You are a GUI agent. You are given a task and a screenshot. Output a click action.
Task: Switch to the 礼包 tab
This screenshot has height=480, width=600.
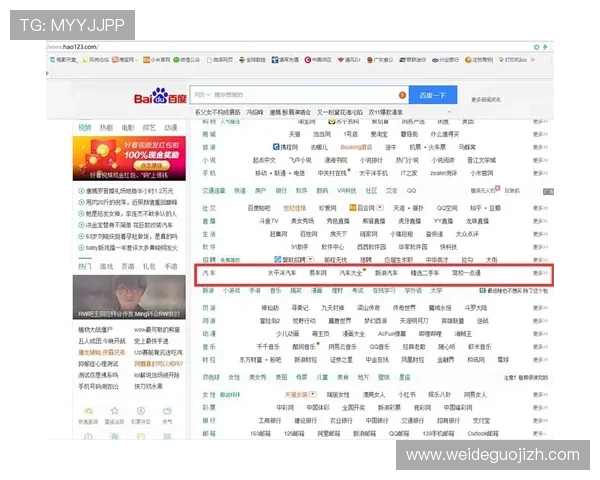point(149,266)
